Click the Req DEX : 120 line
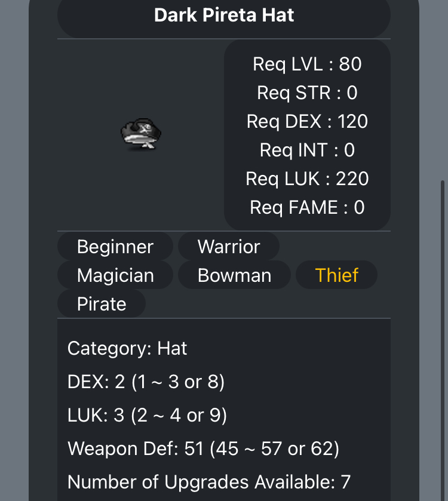 tap(307, 121)
